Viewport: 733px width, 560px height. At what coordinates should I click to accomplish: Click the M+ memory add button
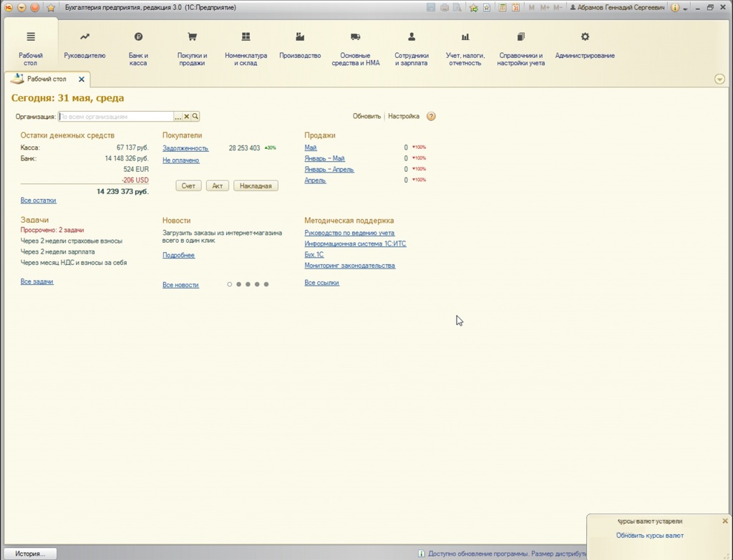(545, 7)
